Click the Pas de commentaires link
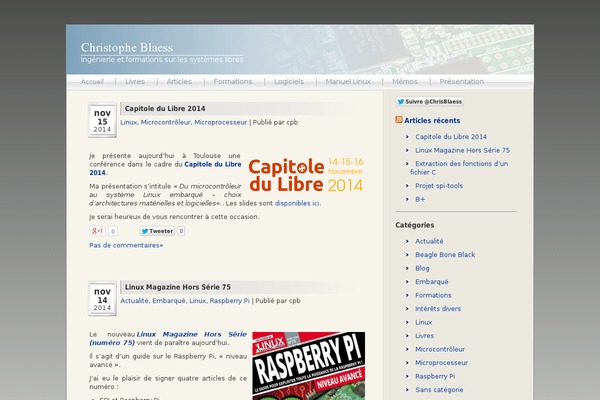 [x=126, y=245]
